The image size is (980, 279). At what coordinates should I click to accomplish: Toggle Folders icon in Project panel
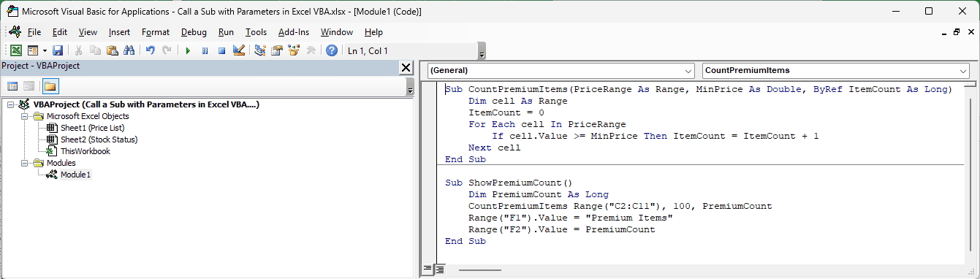(x=50, y=86)
